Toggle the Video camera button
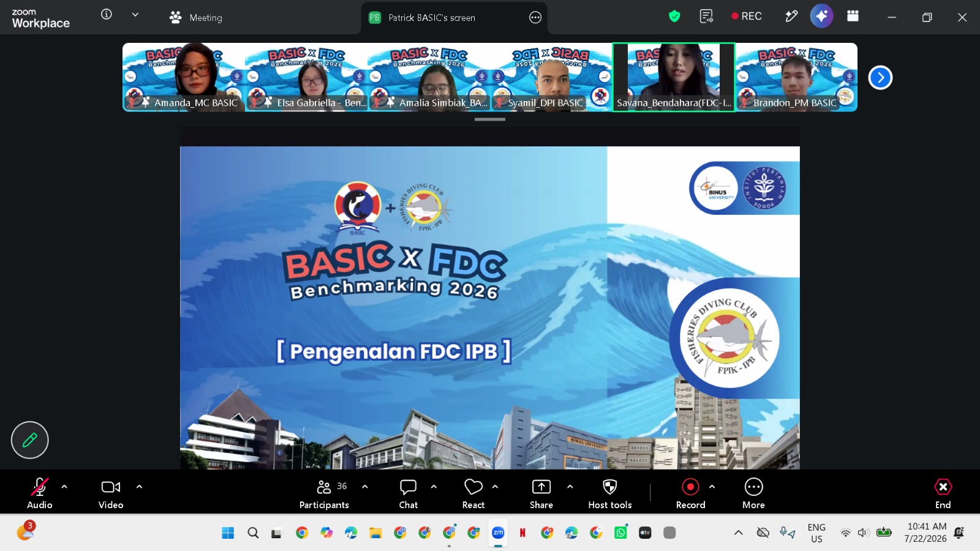The width and height of the screenshot is (980, 551). [x=111, y=493]
